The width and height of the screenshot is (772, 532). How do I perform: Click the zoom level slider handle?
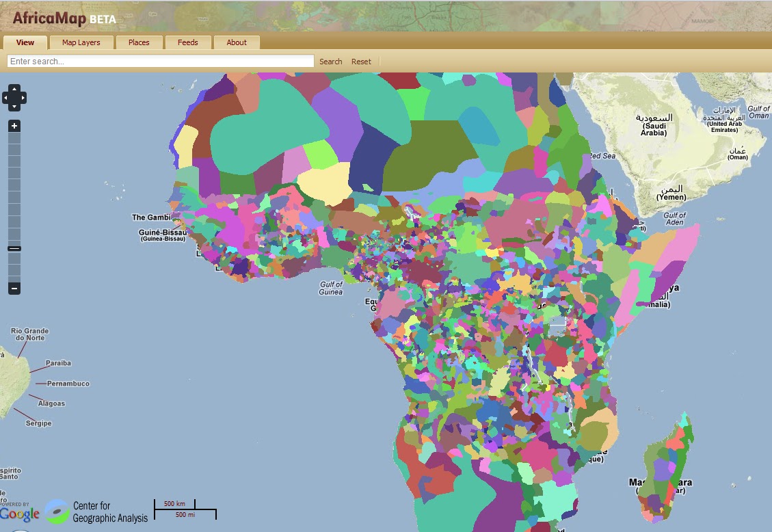[14, 248]
